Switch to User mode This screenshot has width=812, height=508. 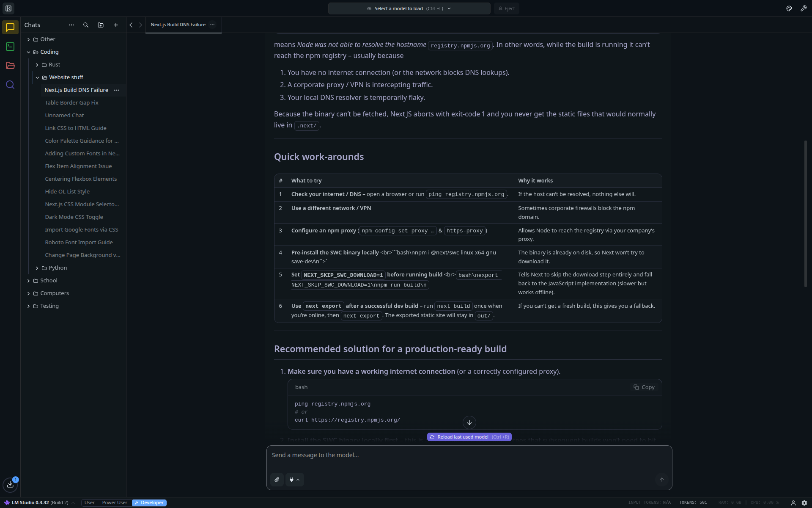click(x=89, y=502)
